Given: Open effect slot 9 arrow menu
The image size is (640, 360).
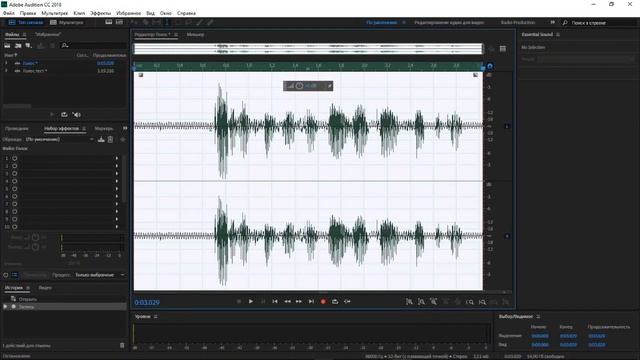Looking at the screenshot, I should pos(117,219).
